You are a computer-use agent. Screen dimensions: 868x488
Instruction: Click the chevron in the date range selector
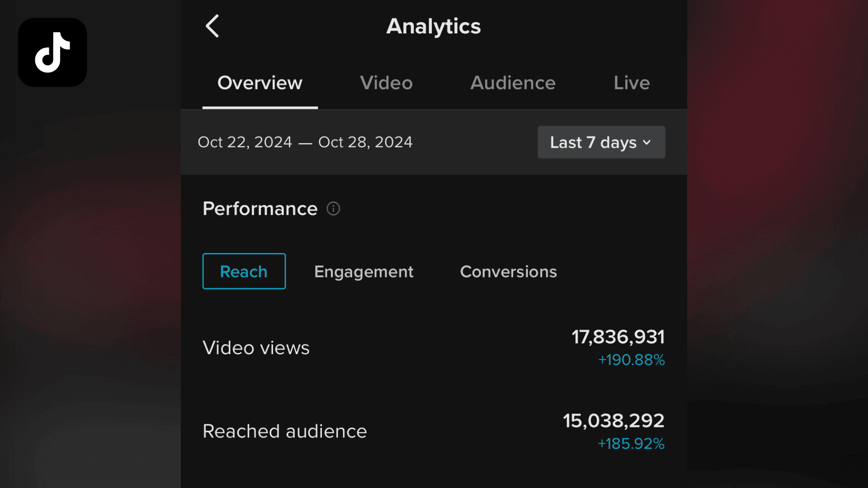[x=647, y=142]
